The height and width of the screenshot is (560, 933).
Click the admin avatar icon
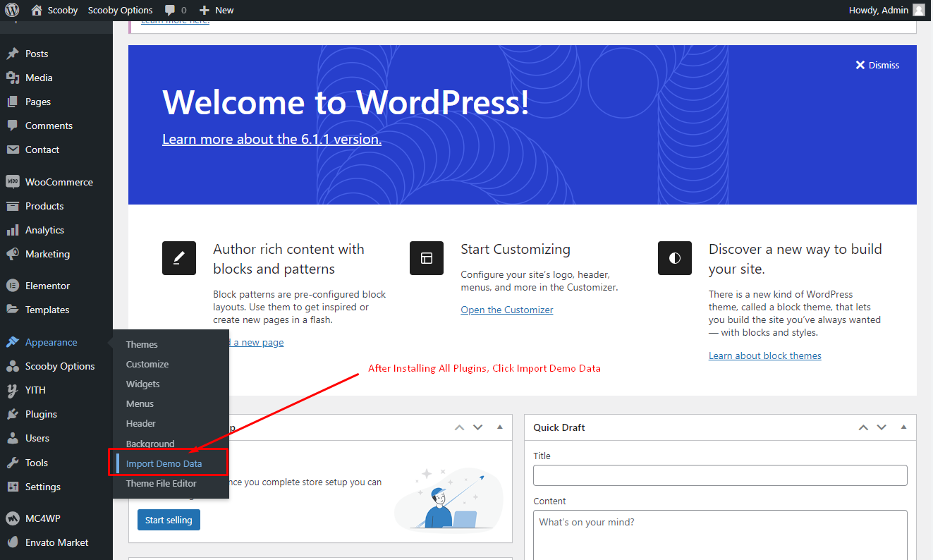(918, 10)
